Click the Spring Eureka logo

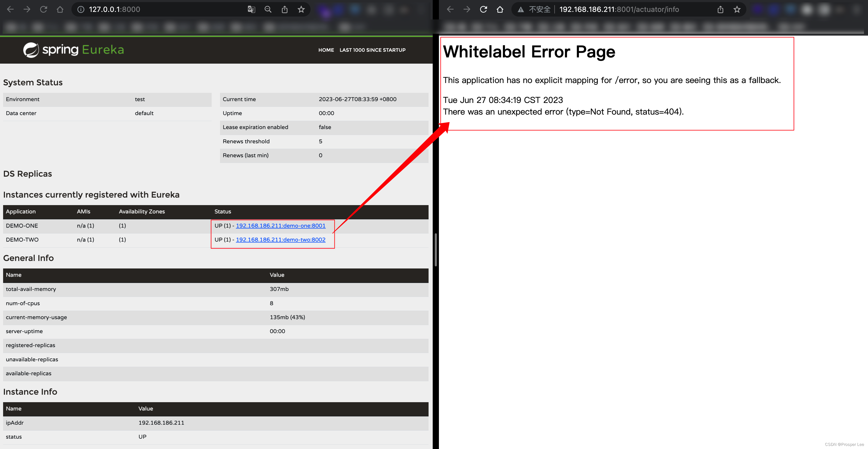pyautogui.click(x=73, y=50)
